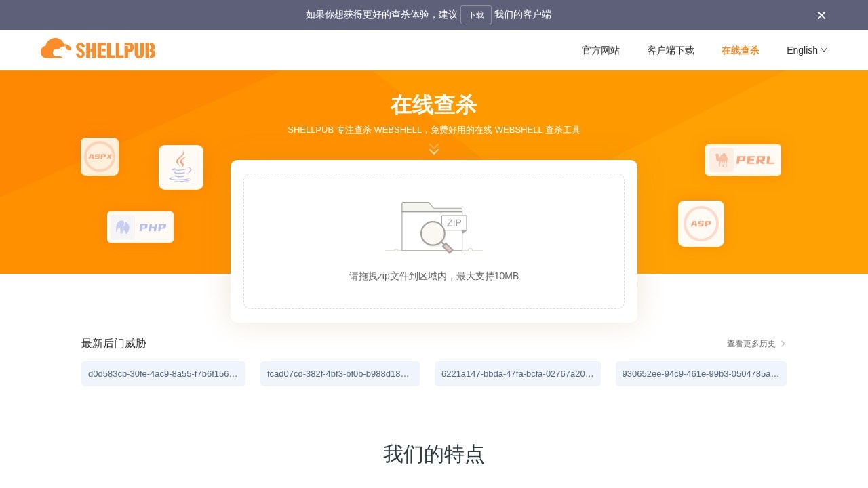Image resolution: width=868 pixels, height=488 pixels.
Task: Click the chevron next to 查看更多历史
Action: (x=783, y=344)
